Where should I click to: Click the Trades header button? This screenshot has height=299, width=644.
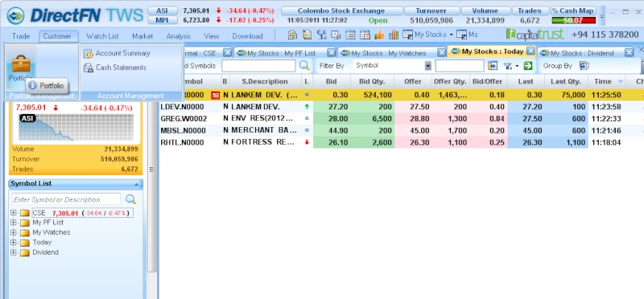point(530,11)
